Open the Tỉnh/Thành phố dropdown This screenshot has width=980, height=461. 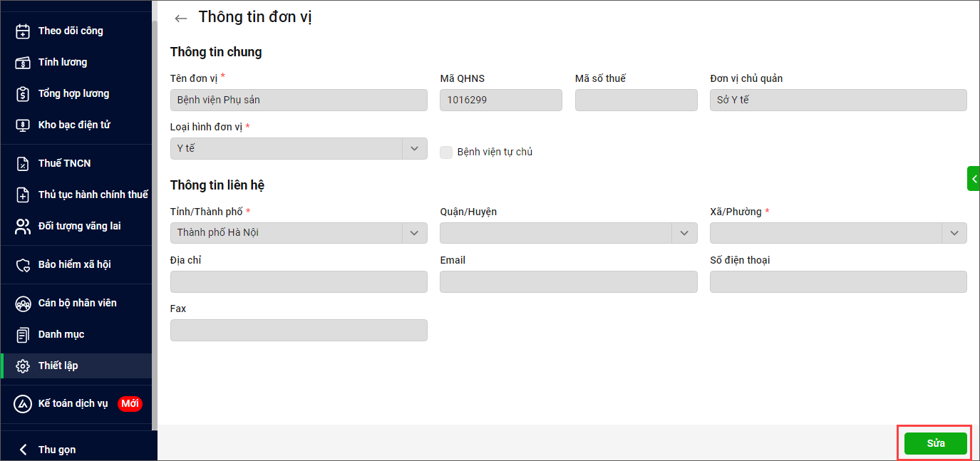[414, 233]
